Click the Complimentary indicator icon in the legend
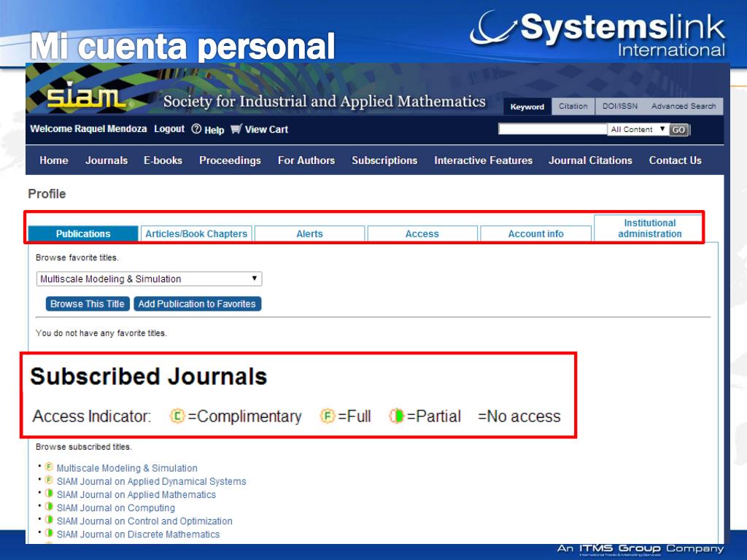 pos(177,416)
